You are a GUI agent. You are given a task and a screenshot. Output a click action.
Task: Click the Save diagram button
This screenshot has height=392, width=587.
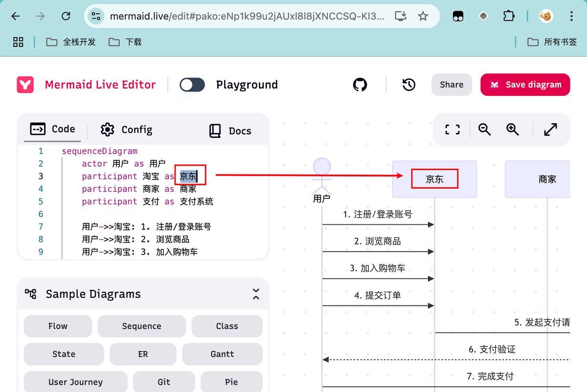[x=525, y=85]
